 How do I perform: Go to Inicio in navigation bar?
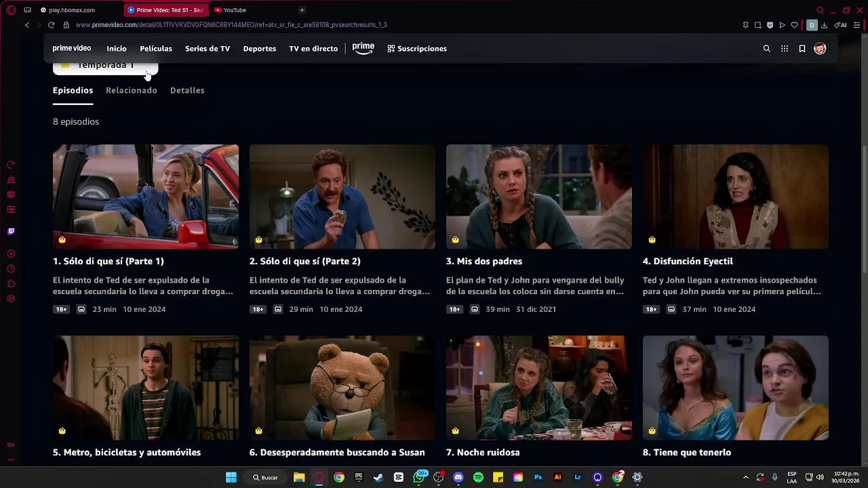coord(117,49)
